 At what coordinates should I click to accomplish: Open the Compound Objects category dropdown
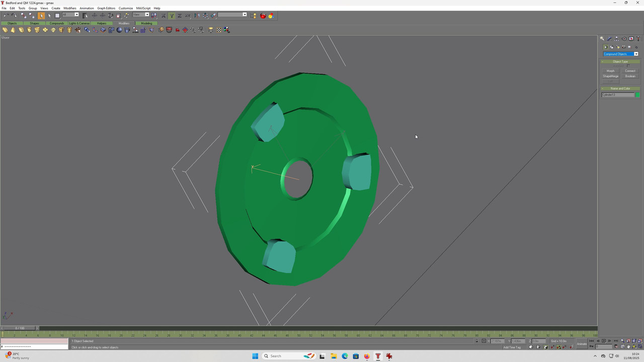click(x=636, y=54)
